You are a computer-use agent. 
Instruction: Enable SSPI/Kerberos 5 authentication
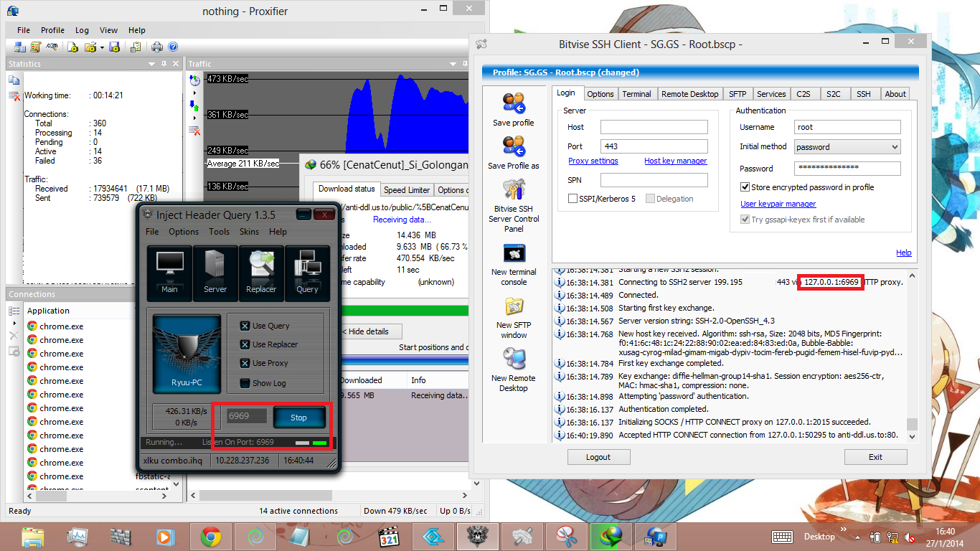click(572, 199)
